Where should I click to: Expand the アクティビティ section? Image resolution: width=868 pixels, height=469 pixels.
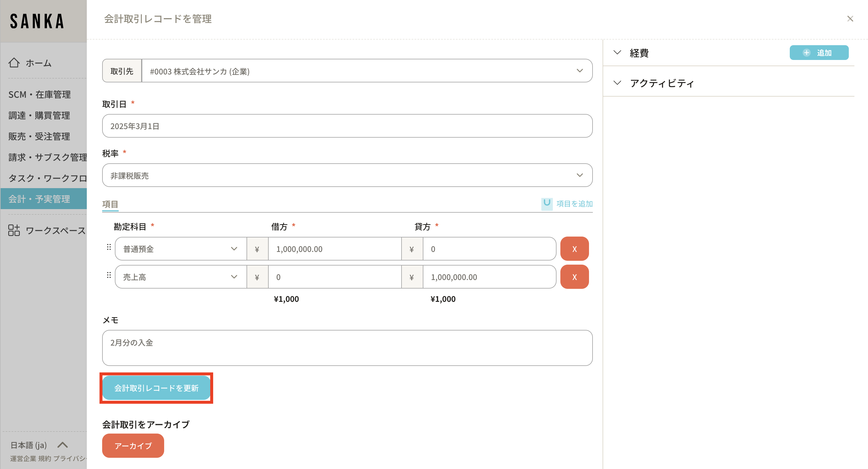[x=617, y=83]
